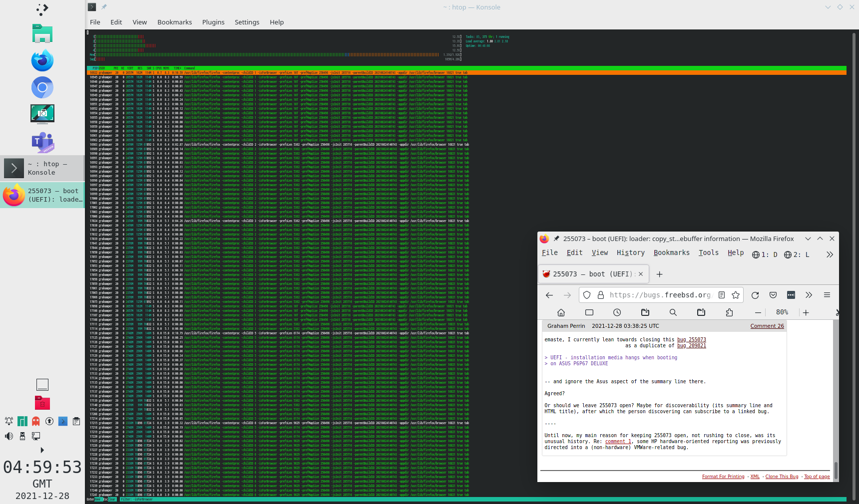
Task: Click the Comment 26 link
Action: pos(767,326)
